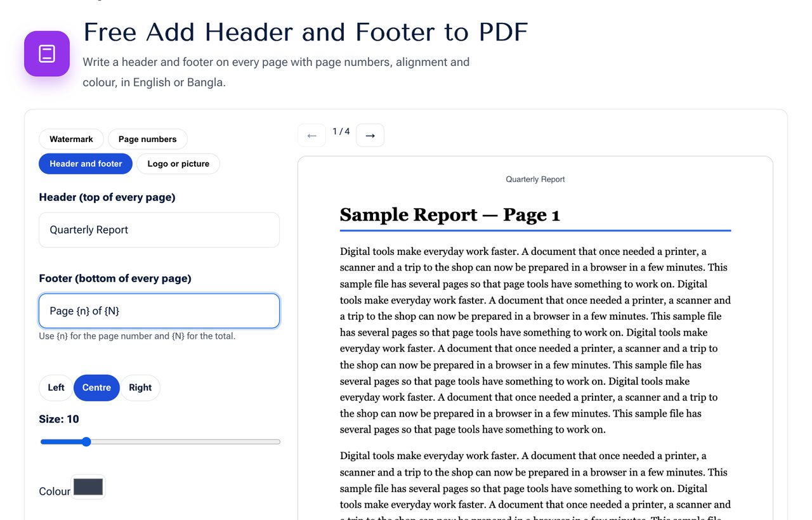Click the purple header-footer tool icon

[47, 54]
